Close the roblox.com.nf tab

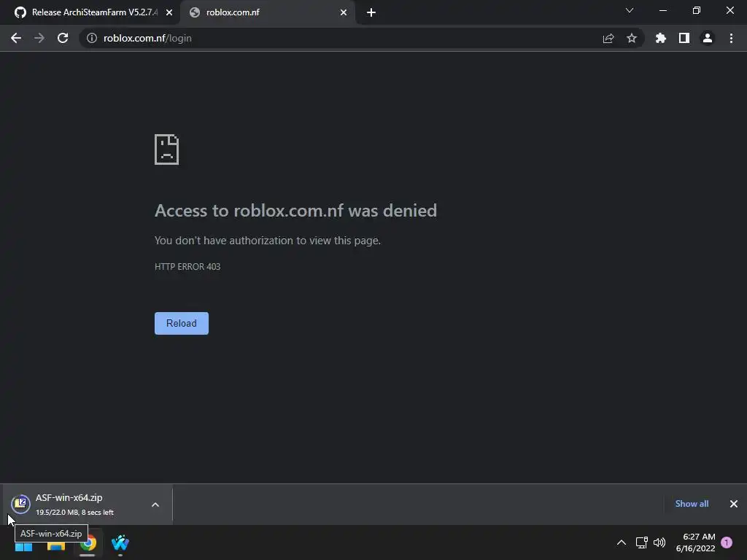(344, 12)
